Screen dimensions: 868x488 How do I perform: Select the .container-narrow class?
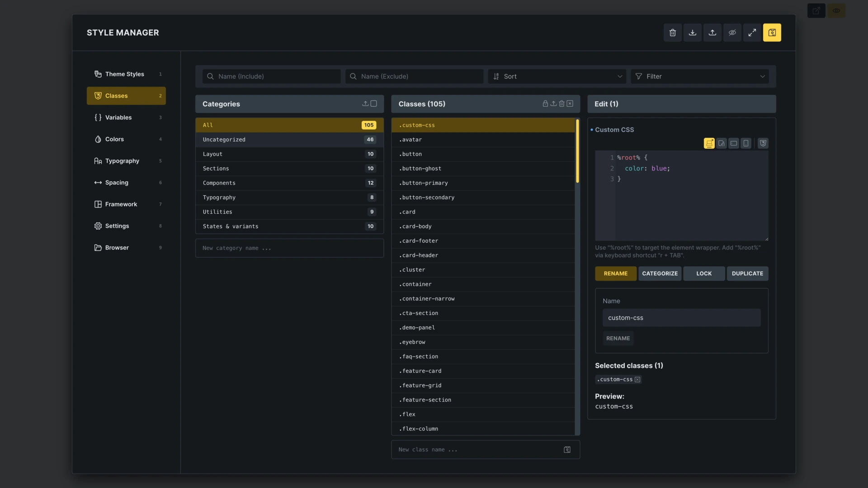(483, 299)
